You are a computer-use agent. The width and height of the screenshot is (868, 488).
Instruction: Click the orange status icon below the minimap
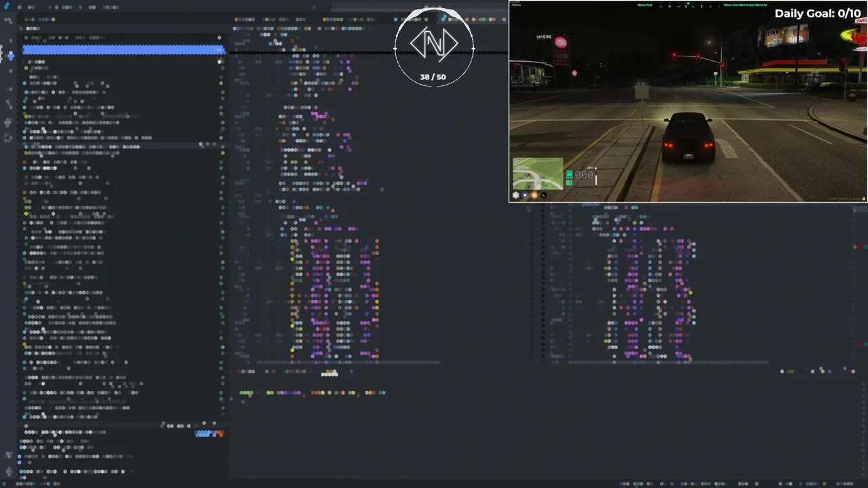[x=534, y=195]
